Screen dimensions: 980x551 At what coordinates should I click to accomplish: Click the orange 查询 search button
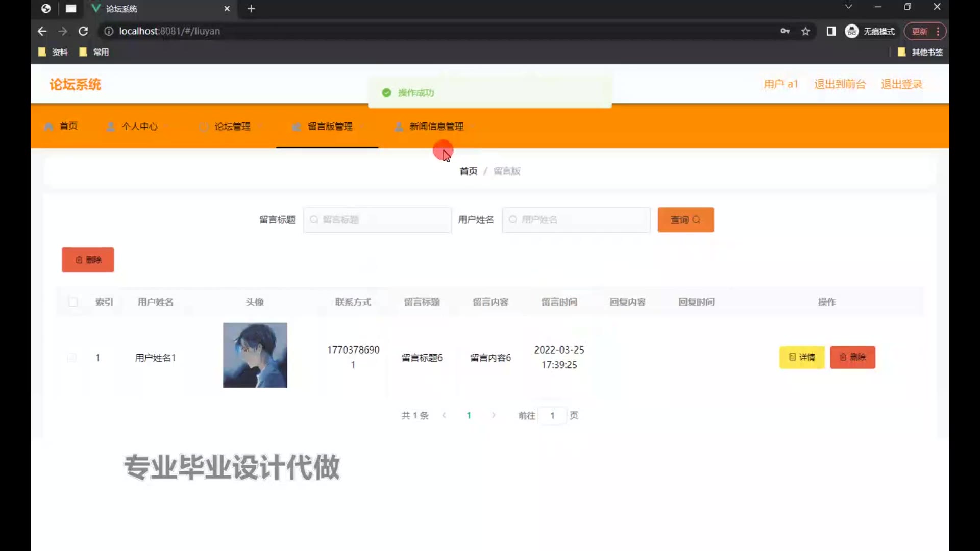(x=685, y=220)
